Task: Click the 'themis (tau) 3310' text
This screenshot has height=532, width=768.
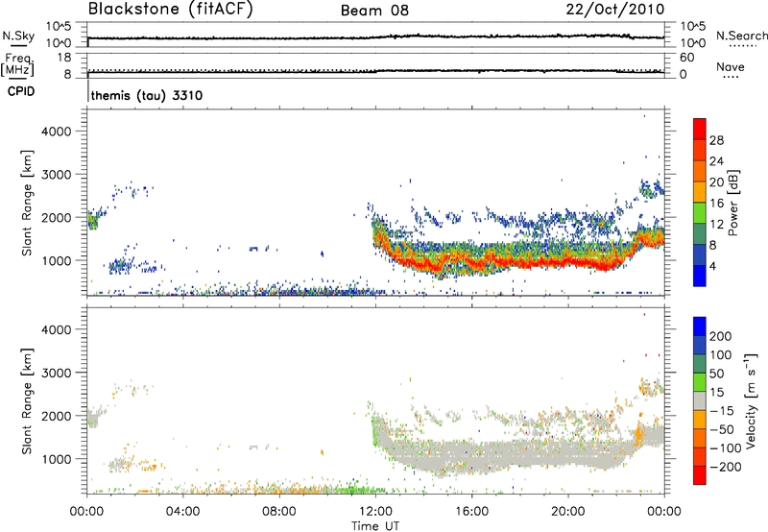Action: (x=147, y=95)
